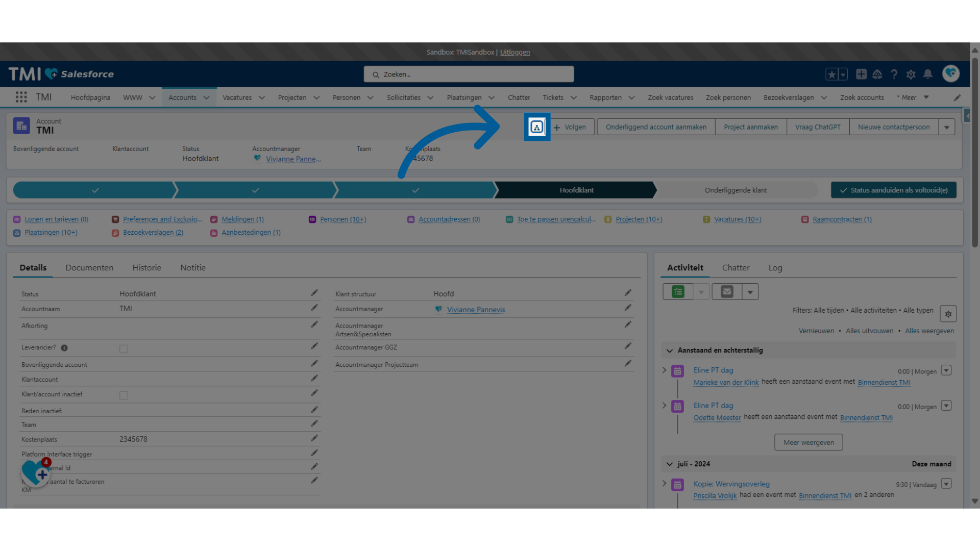
Task: Click the Zoeken search field
Action: pos(469,74)
